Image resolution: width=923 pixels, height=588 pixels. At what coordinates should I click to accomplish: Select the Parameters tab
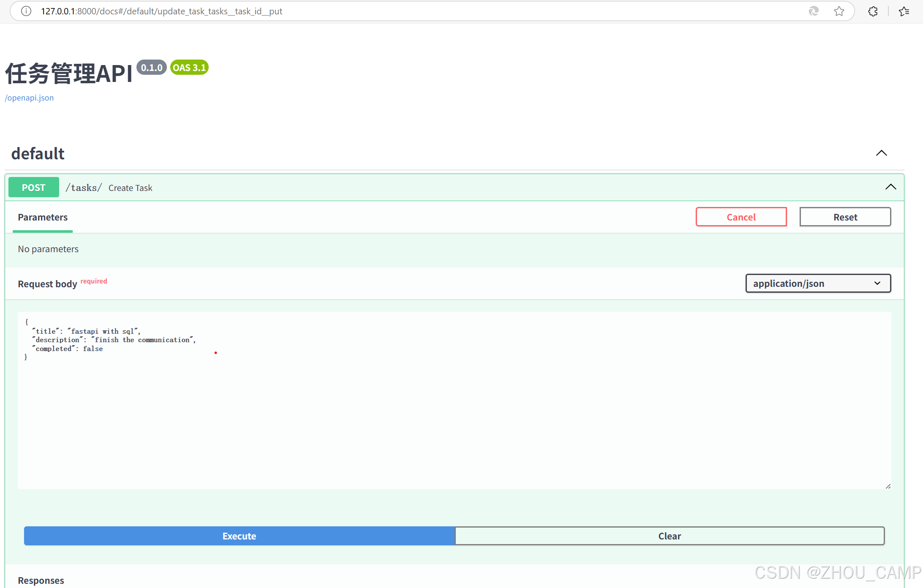click(43, 217)
